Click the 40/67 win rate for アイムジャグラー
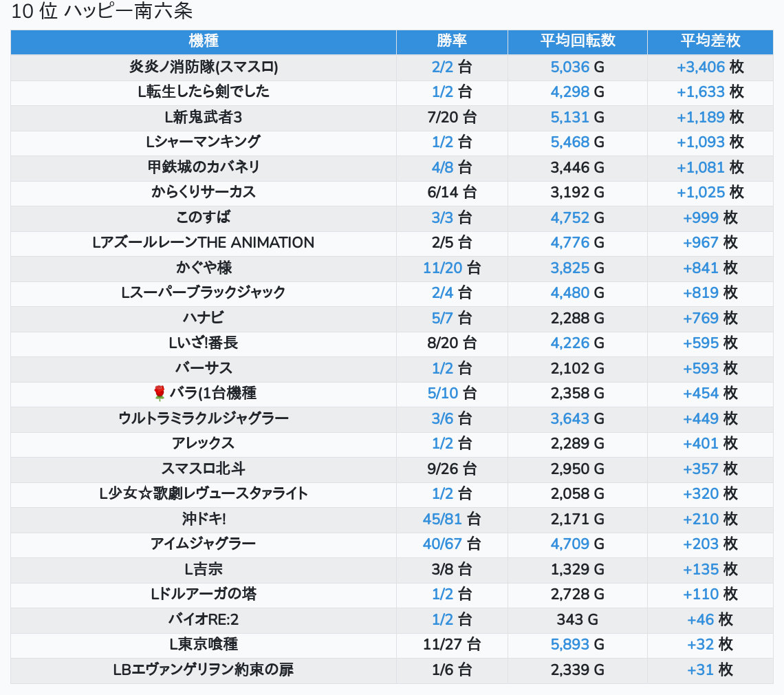784x695 pixels. pyautogui.click(x=443, y=544)
